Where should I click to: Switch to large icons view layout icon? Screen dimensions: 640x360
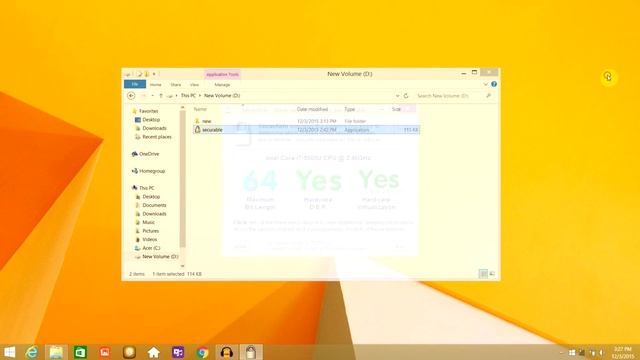492,274
